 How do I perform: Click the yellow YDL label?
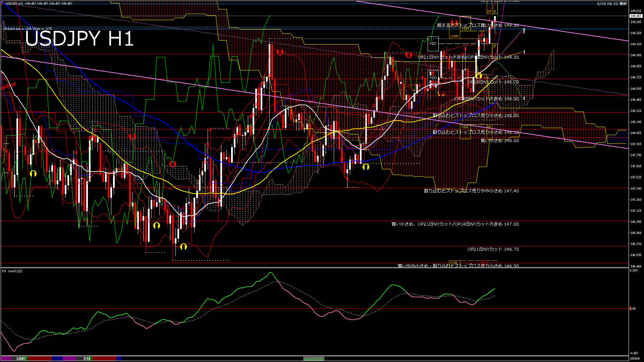tap(465, 127)
